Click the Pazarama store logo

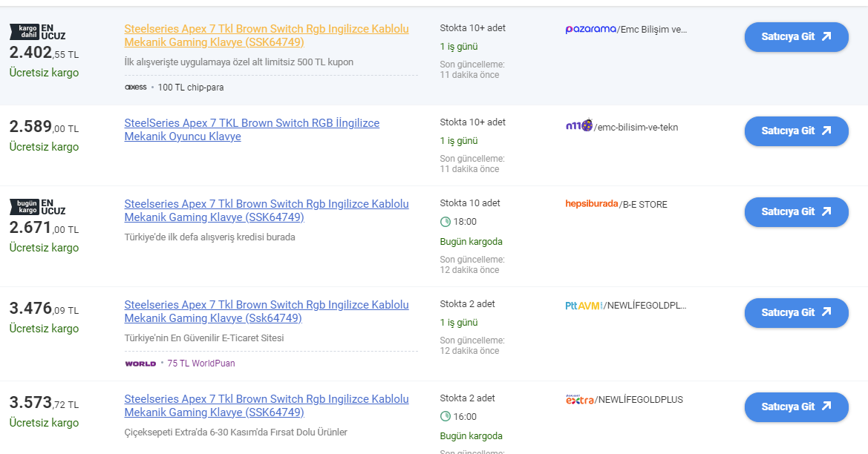[x=590, y=29]
